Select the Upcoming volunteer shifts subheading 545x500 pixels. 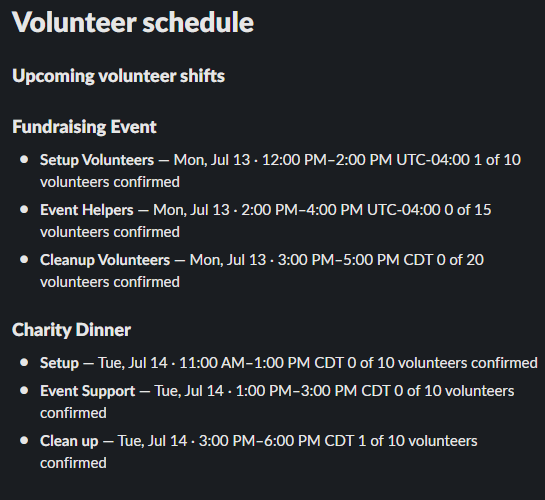(x=119, y=76)
